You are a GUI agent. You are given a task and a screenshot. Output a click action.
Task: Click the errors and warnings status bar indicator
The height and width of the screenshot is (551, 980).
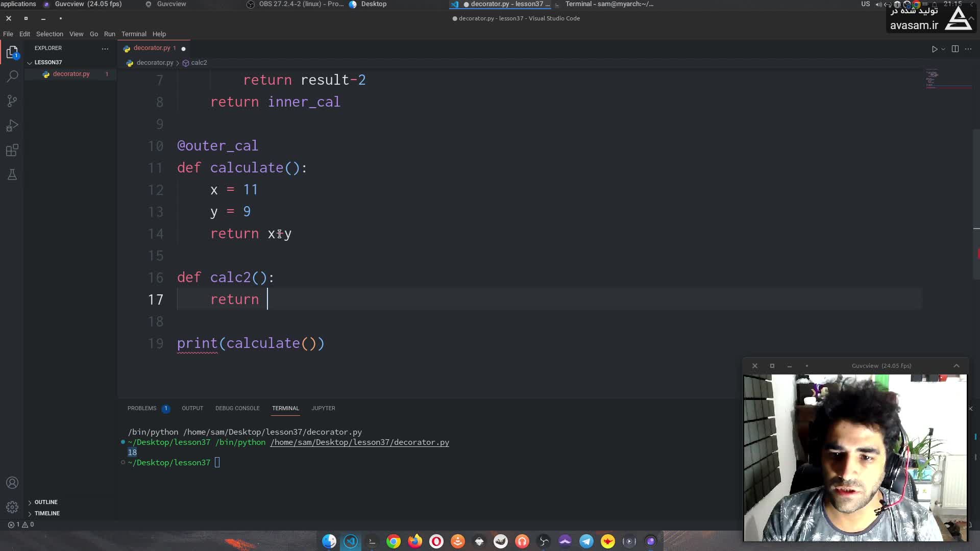[21, 524]
